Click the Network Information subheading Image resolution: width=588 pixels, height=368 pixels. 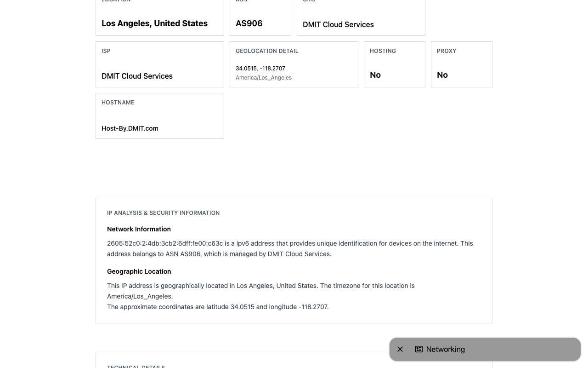[139, 229]
